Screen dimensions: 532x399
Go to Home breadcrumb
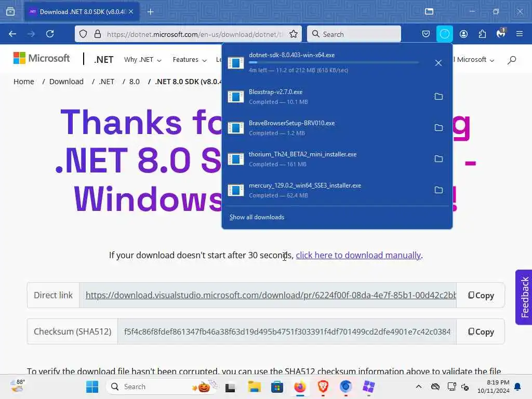click(24, 82)
